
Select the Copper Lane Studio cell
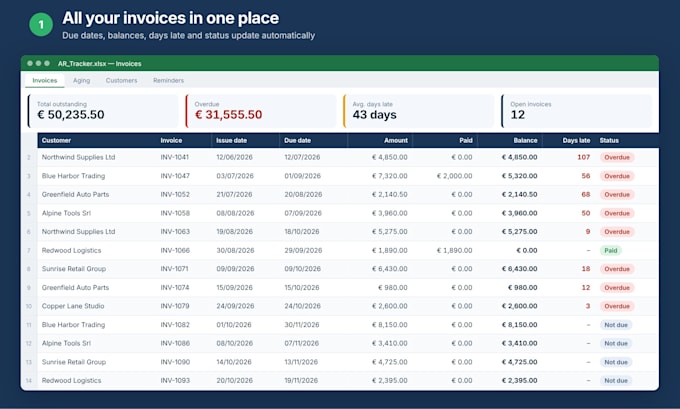pyautogui.click(x=73, y=306)
